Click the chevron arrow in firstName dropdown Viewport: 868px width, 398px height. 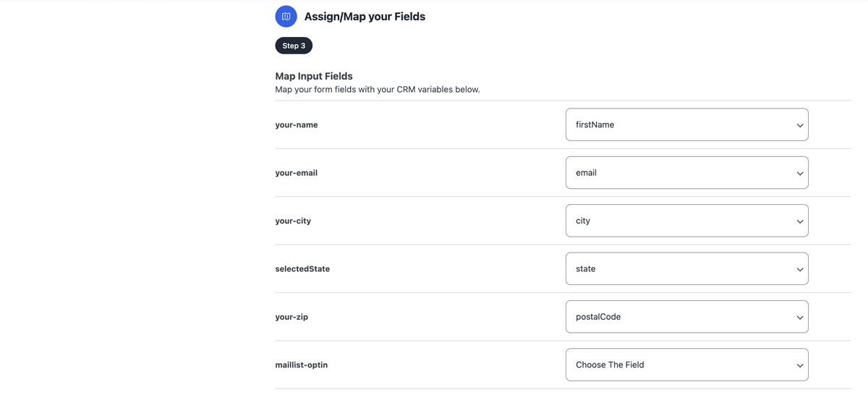[799, 125]
